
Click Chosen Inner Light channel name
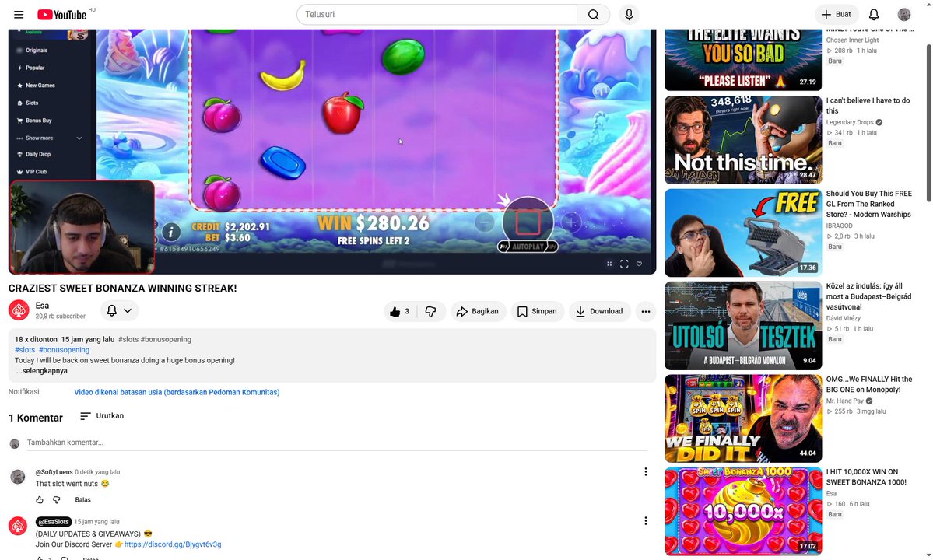click(x=852, y=40)
